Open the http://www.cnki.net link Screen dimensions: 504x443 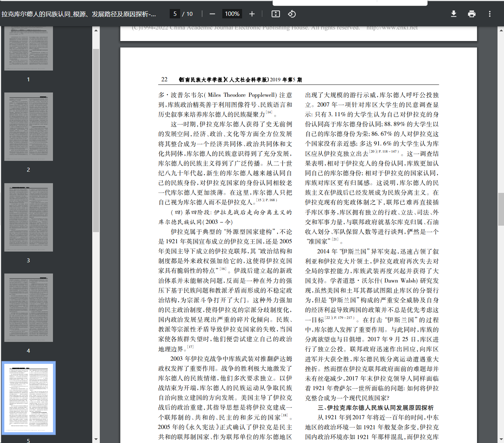(x=392, y=28)
